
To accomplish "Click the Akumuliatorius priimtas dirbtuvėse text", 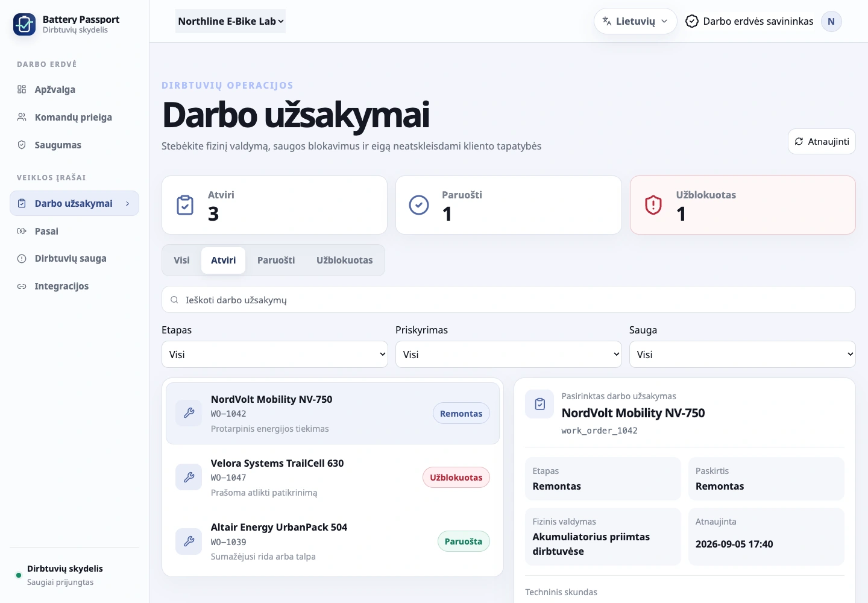I will point(591,544).
